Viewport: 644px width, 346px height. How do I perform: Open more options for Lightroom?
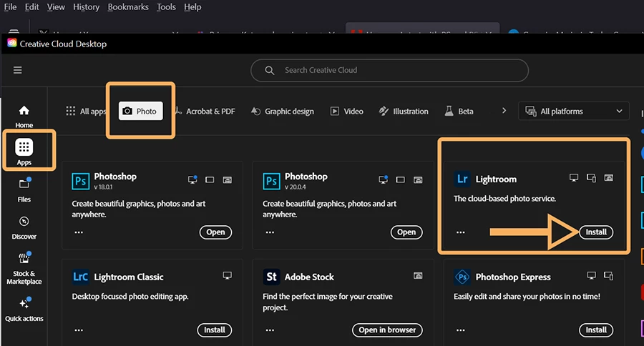461,232
